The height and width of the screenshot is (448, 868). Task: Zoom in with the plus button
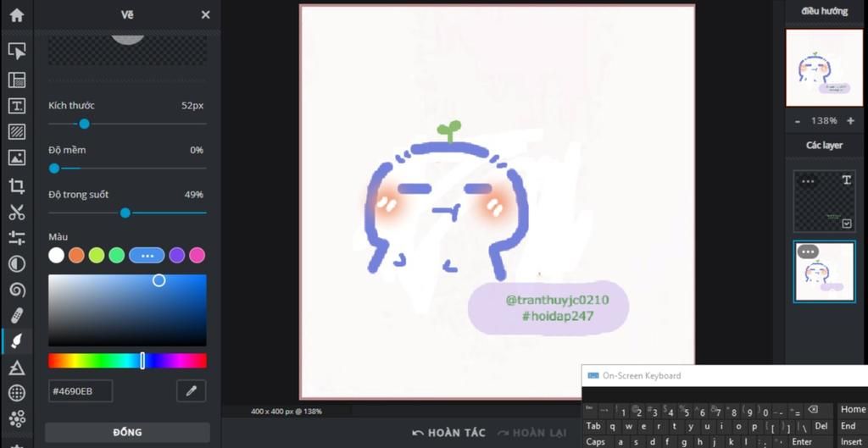[x=850, y=120]
